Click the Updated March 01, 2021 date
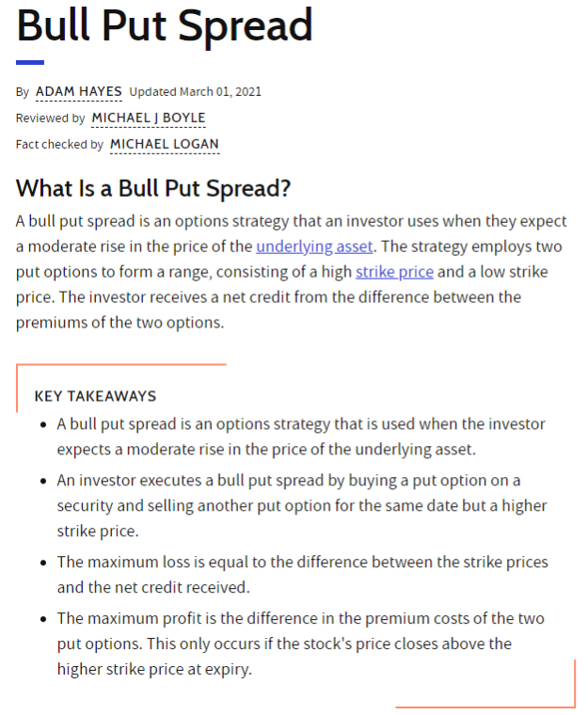This screenshot has width=588, height=715. [196, 92]
